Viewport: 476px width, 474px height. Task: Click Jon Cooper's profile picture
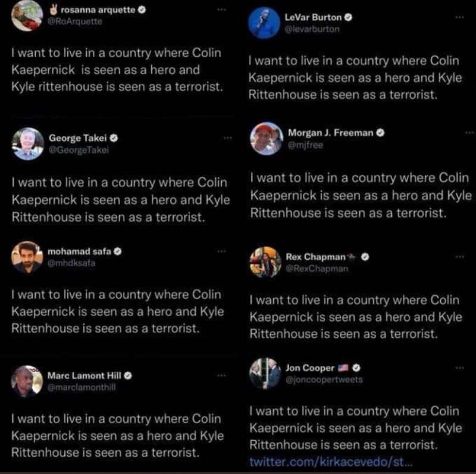[265, 374]
